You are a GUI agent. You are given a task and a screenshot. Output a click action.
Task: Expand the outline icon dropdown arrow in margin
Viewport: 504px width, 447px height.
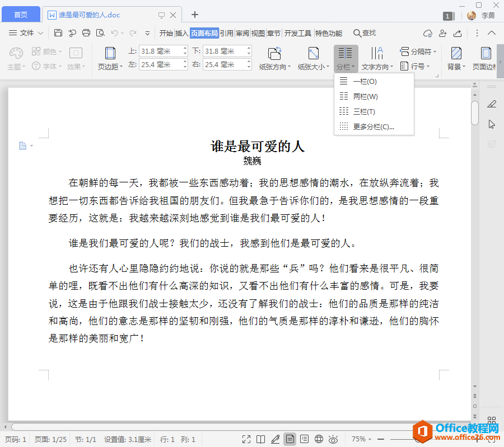pyautogui.click(x=31, y=146)
